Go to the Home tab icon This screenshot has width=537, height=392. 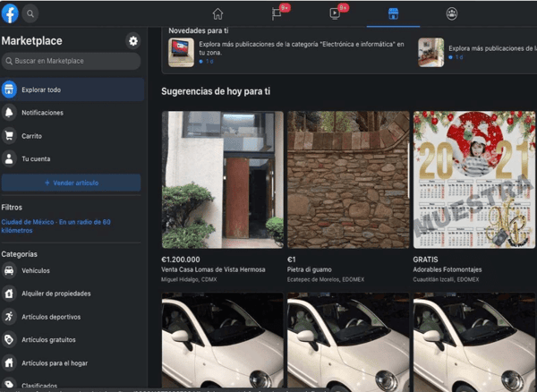[x=217, y=13]
